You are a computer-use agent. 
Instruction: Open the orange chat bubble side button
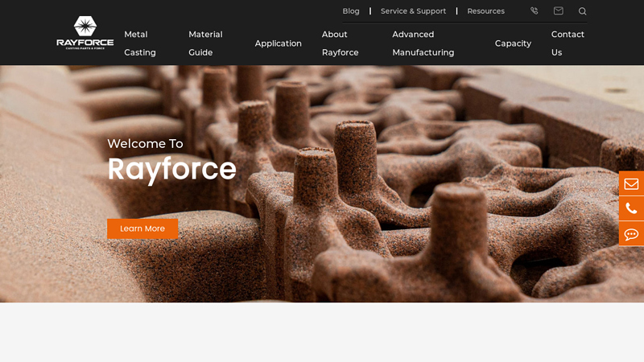pyautogui.click(x=631, y=234)
